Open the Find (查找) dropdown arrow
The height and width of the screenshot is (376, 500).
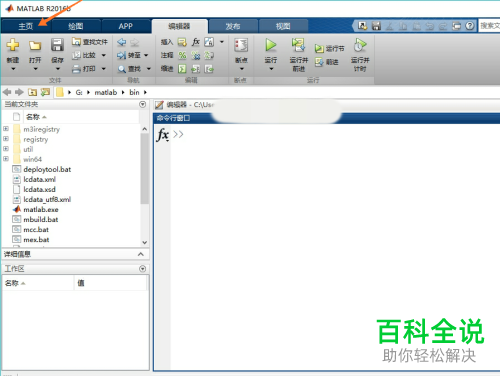149,69
